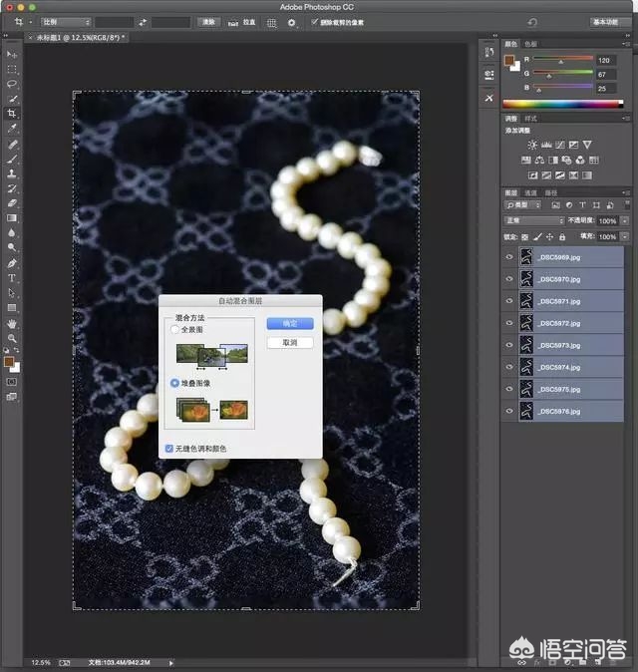This screenshot has height=672, width=638.
Task: Select the Dodge tool
Action: pos(12,247)
